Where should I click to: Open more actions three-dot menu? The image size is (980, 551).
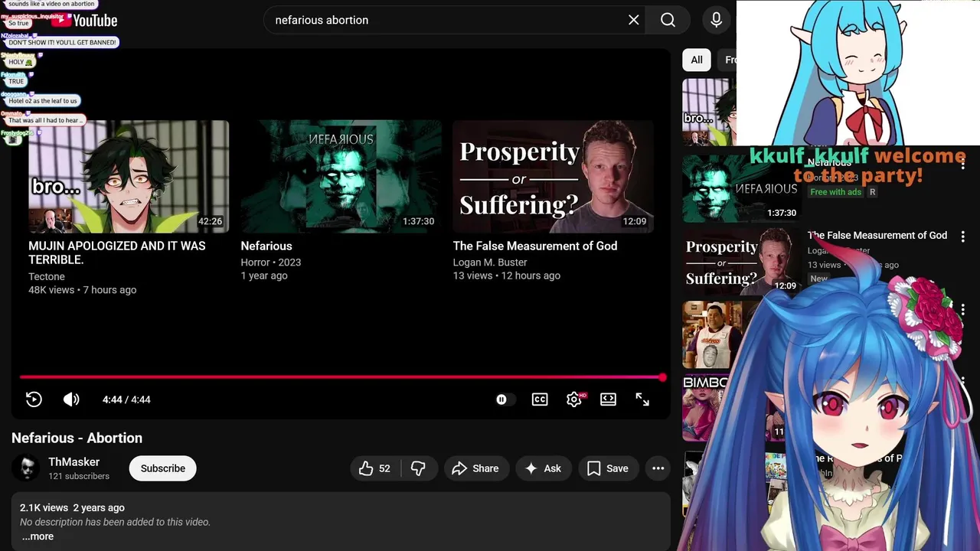coord(658,468)
